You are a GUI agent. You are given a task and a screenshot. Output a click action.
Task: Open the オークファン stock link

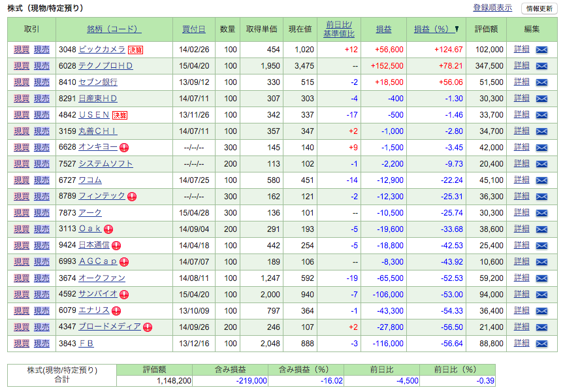[x=102, y=278]
